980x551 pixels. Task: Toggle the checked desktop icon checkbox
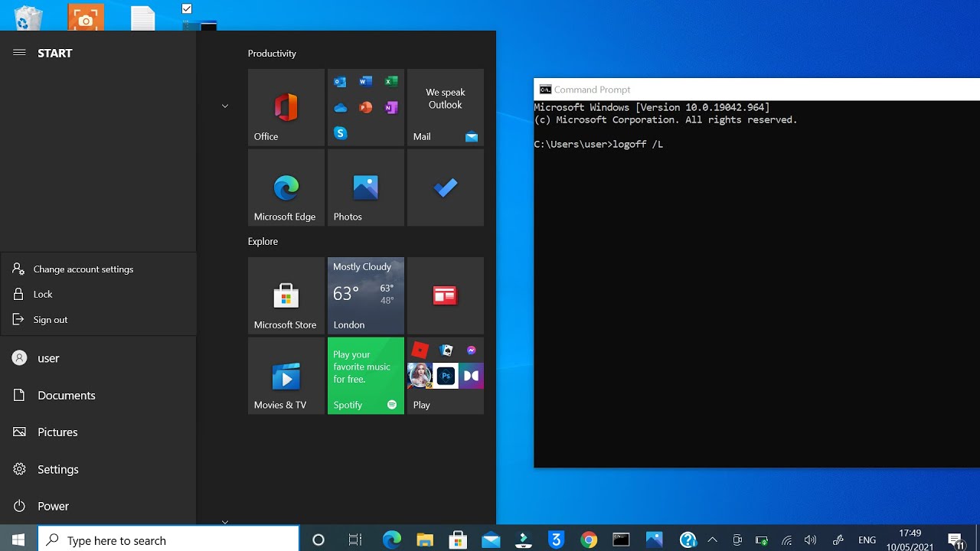187,8
